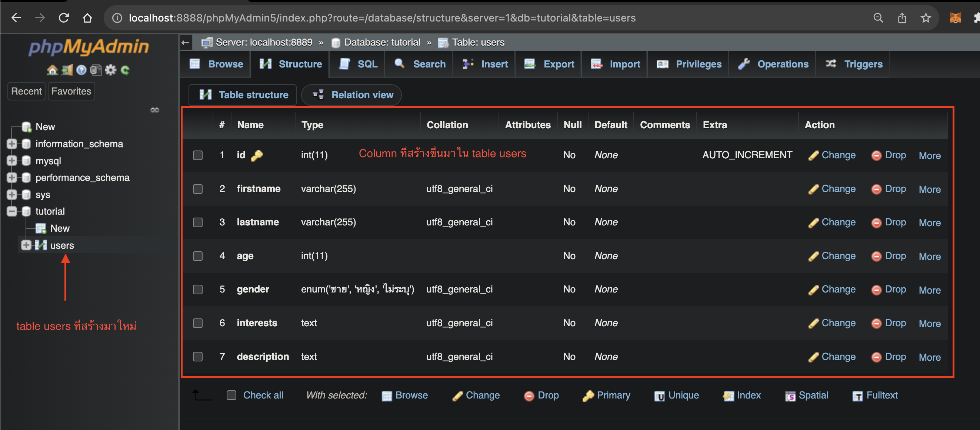
Task: Click Fulltext icon in With selected row
Action: coord(857,396)
